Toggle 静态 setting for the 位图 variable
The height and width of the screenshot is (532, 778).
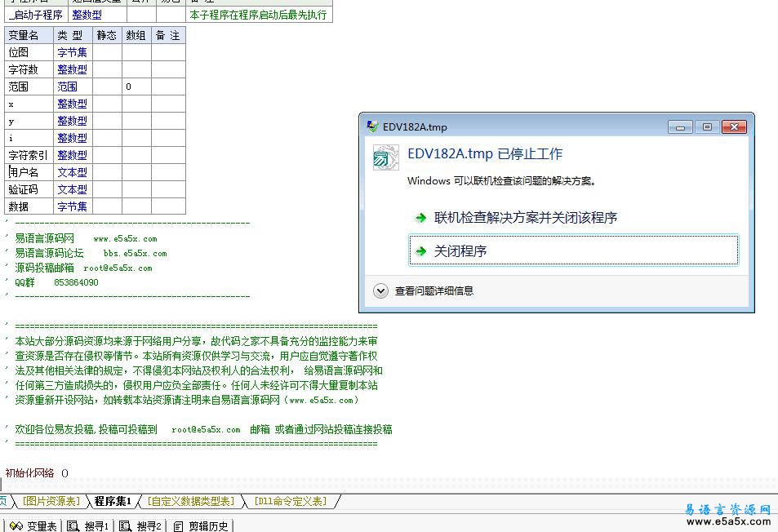(107, 51)
